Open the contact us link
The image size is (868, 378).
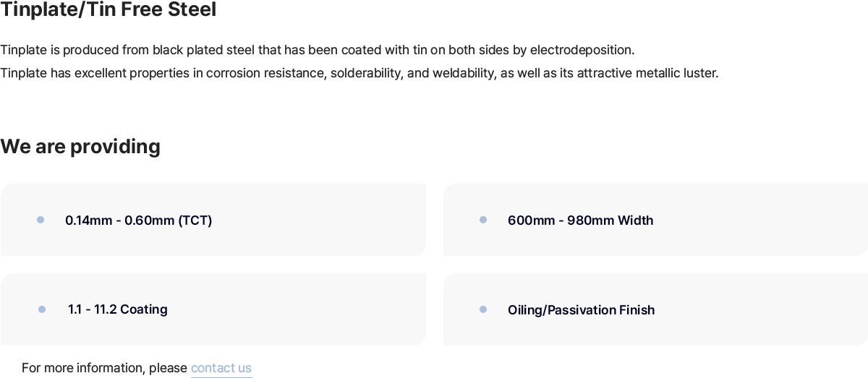click(221, 368)
